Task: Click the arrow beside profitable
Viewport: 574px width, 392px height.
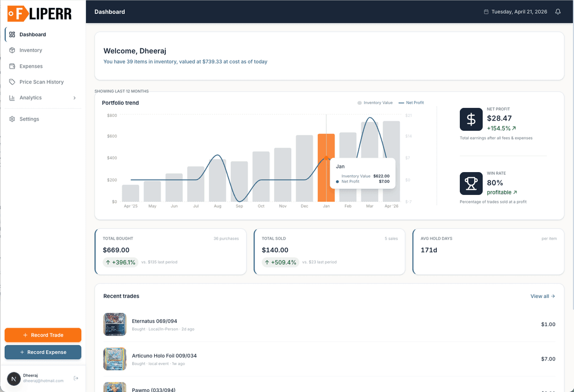Action: (x=515, y=192)
